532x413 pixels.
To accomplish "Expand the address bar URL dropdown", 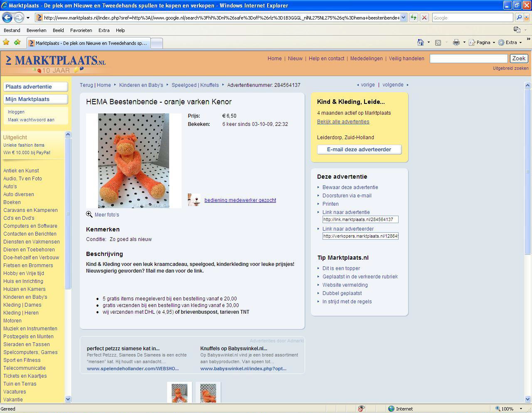I will [403, 17].
